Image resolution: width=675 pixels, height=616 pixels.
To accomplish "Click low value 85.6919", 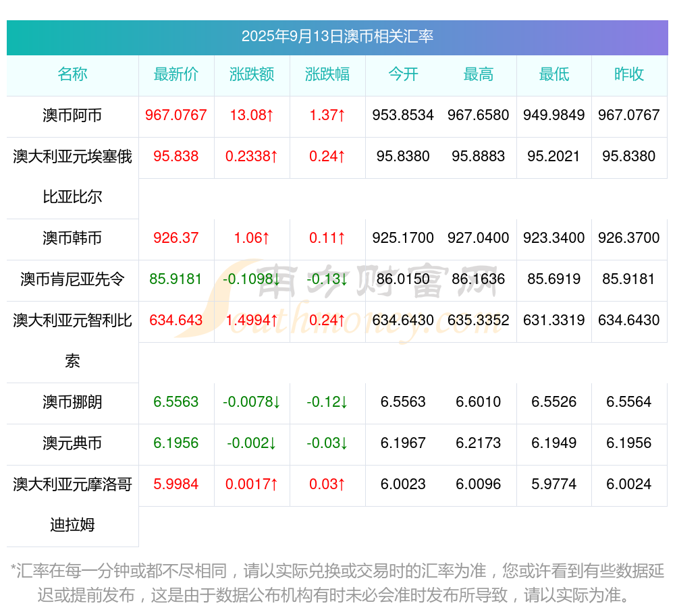I will [x=554, y=279].
